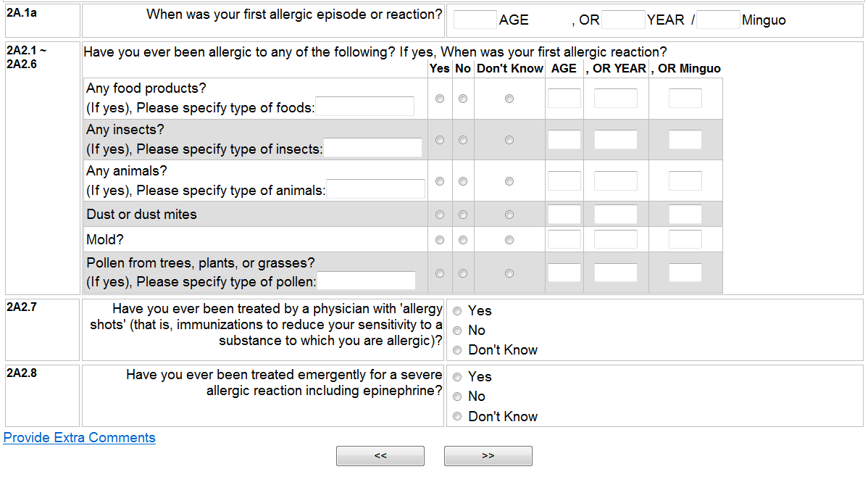
Task: Click the next page '>>' button
Action: [488, 456]
